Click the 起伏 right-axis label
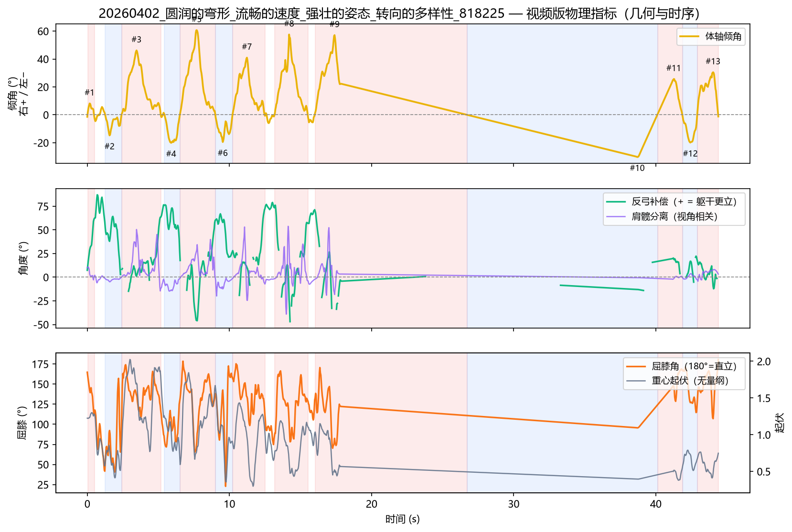 tap(780, 423)
